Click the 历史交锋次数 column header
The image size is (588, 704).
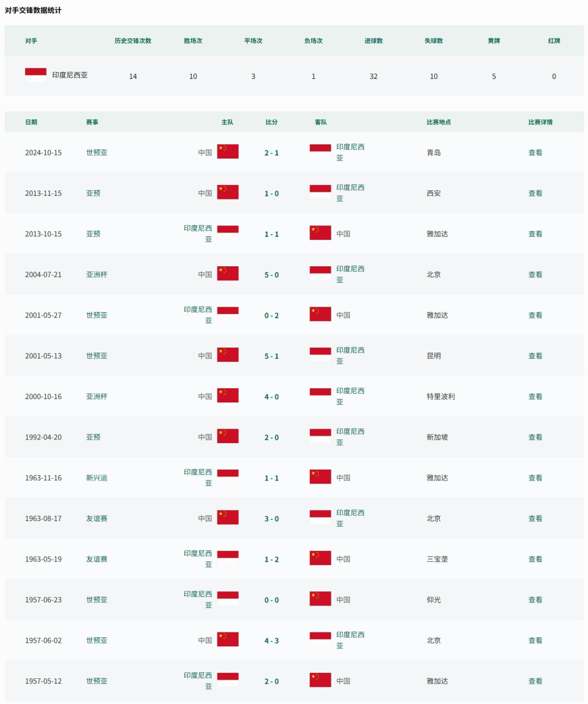pos(133,41)
